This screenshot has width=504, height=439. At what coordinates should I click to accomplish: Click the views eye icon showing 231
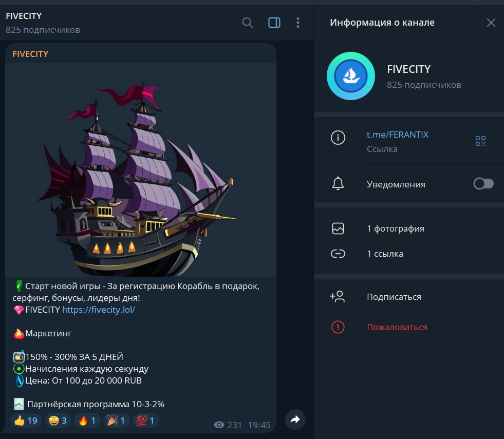[219, 425]
